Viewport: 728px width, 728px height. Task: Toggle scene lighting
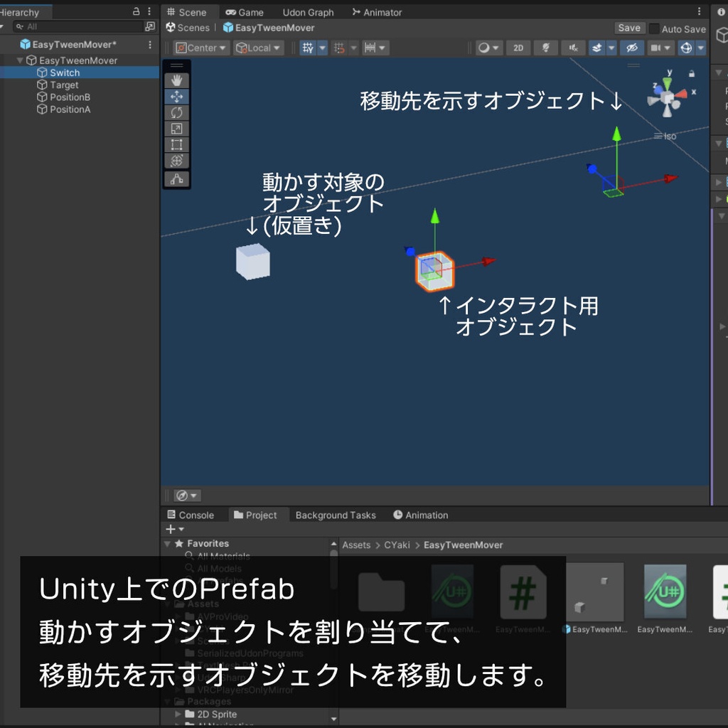pyautogui.click(x=546, y=48)
